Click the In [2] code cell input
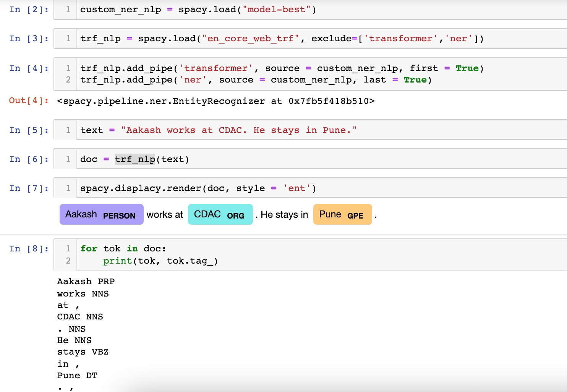 coord(310,10)
